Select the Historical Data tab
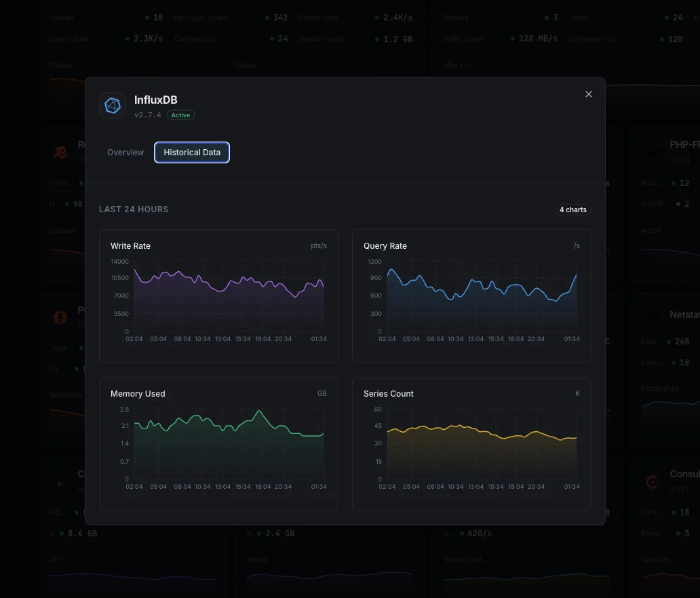 192,152
